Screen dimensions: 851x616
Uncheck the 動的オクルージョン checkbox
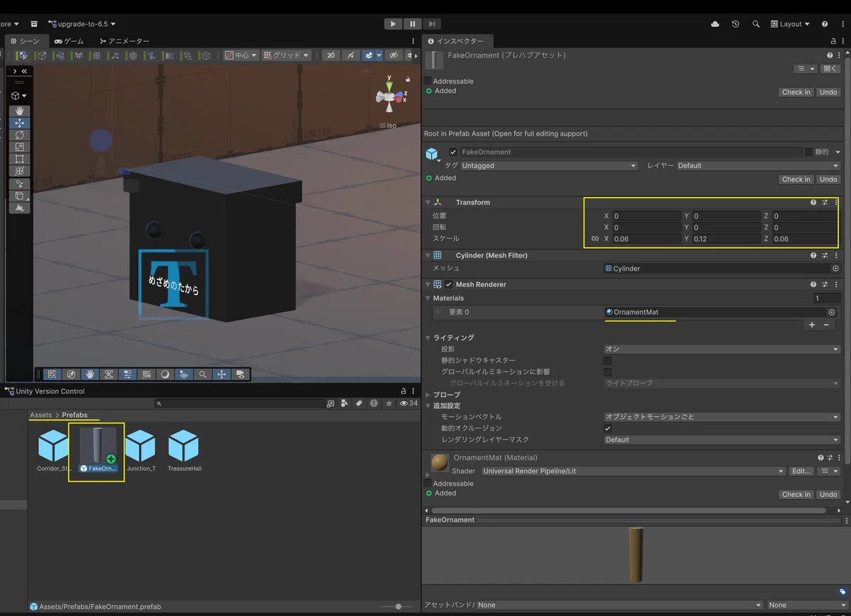608,428
